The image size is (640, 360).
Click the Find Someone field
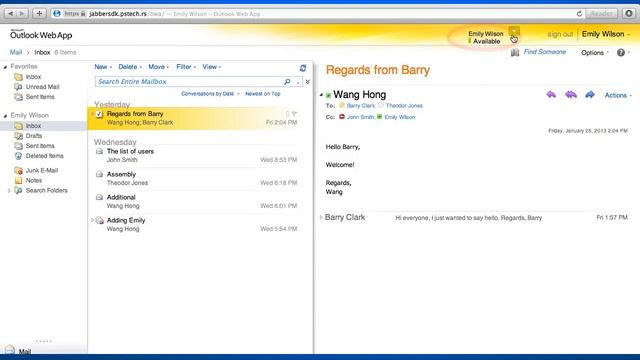pyautogui.click(x=544, y=52)
